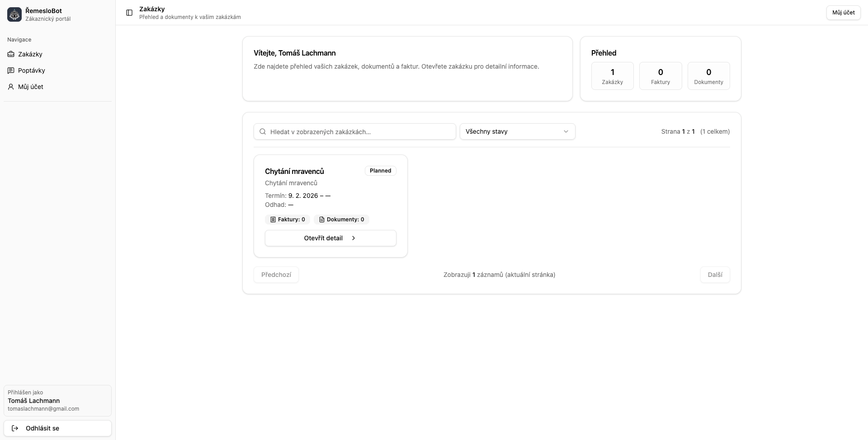Go to Můj účet in the sidebar
The width and height of the screenshot is (868, 440).
[31, 87]
